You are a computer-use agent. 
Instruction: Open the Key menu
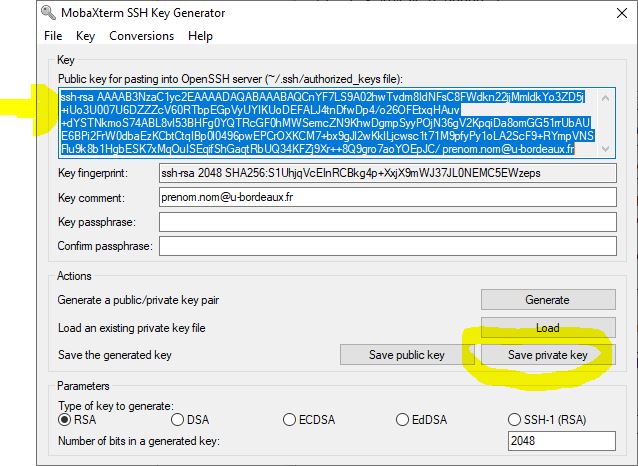(x=85, y=36)
